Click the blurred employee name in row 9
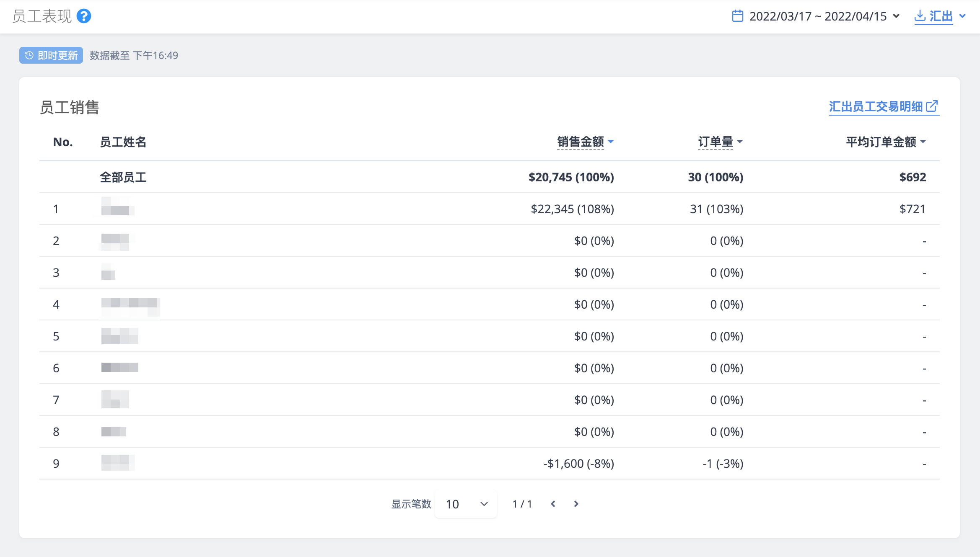 [118, 462]
